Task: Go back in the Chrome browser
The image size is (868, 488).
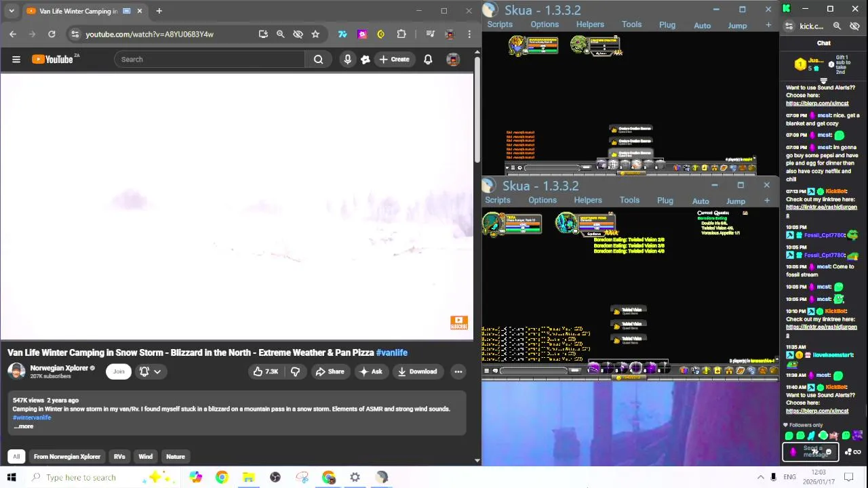Action: coord(13,34)
